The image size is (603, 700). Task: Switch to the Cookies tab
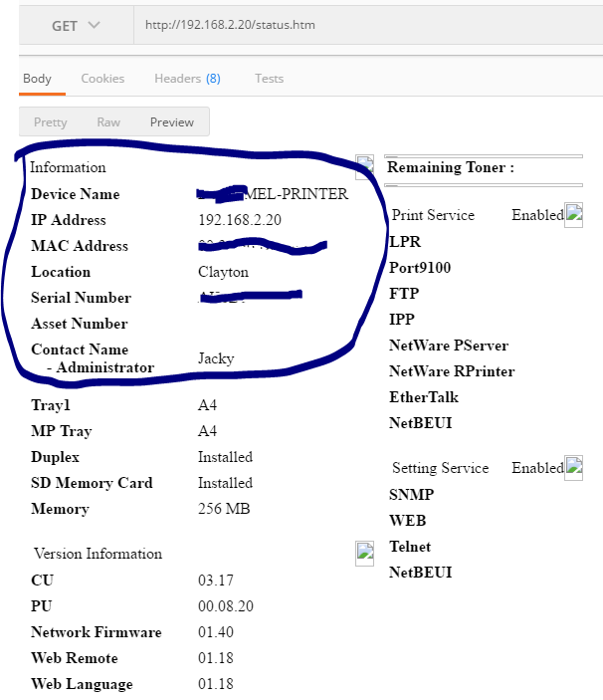point(102,79)
